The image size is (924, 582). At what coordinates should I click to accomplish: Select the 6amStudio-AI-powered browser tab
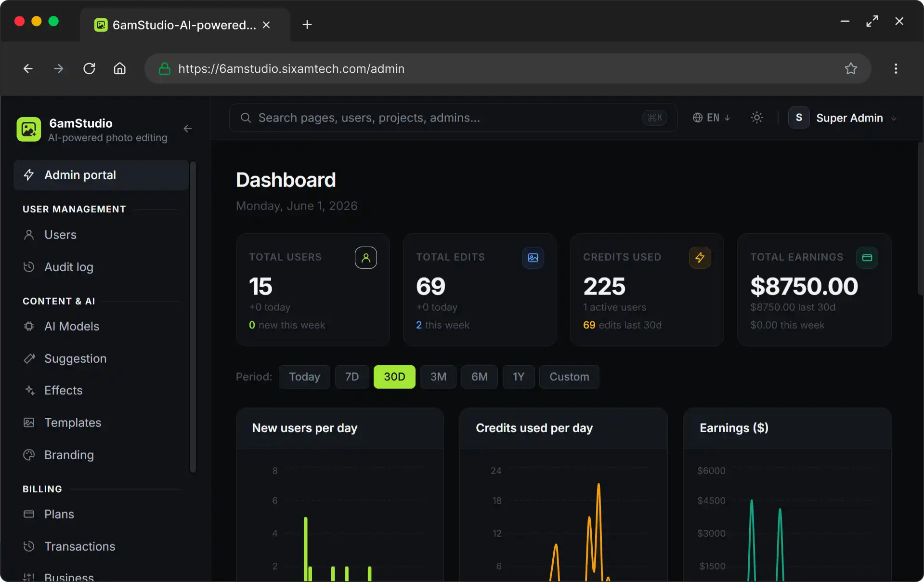click(x=184, y=25)
